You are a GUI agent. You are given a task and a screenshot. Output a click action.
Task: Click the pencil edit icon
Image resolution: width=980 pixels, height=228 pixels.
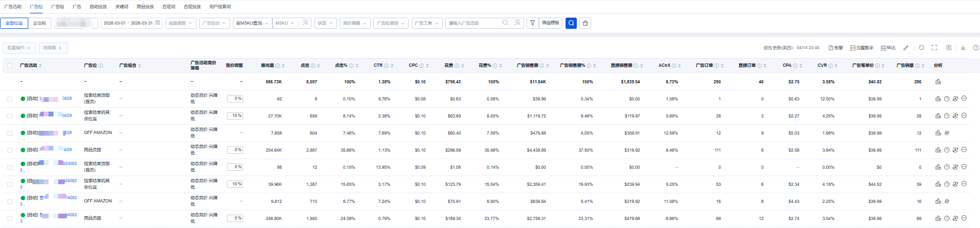click(x=906, y=48)
